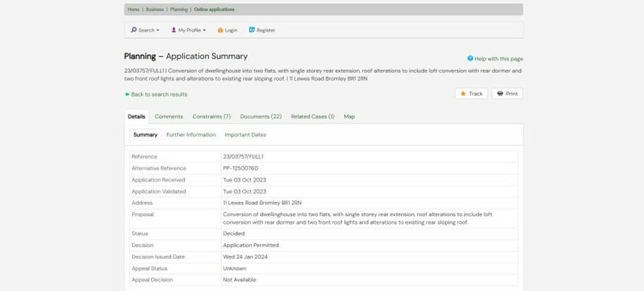Switch to the Map tab
Viewport: 644px width, 291px height.
click(x=350, y=117)
